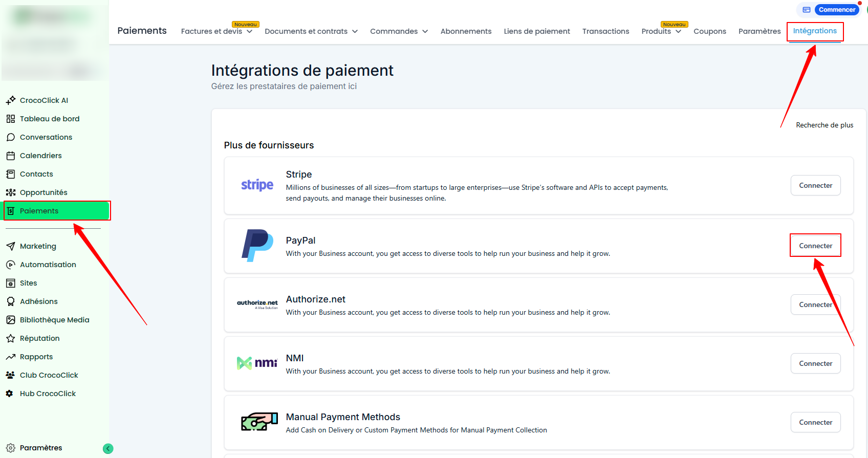Connect the Authorize.net provider

[816, 304]
